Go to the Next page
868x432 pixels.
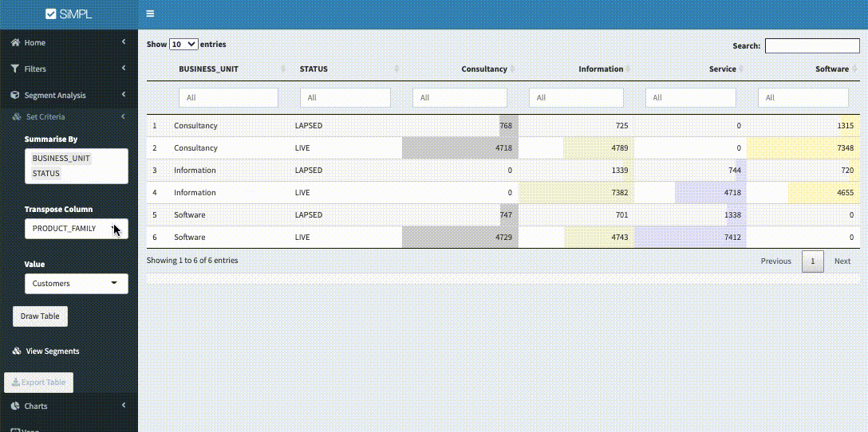pyautogui.click(x=842, y=261)
